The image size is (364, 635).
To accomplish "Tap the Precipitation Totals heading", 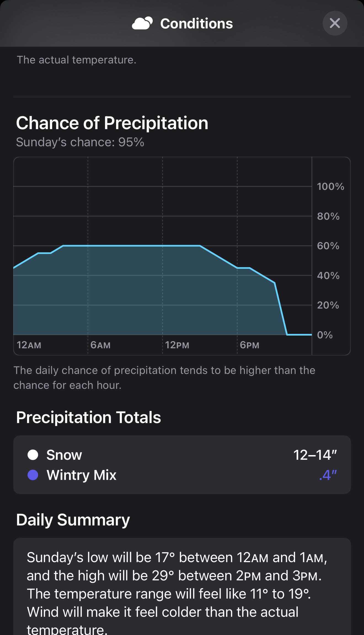I will [x=89, y=417].
